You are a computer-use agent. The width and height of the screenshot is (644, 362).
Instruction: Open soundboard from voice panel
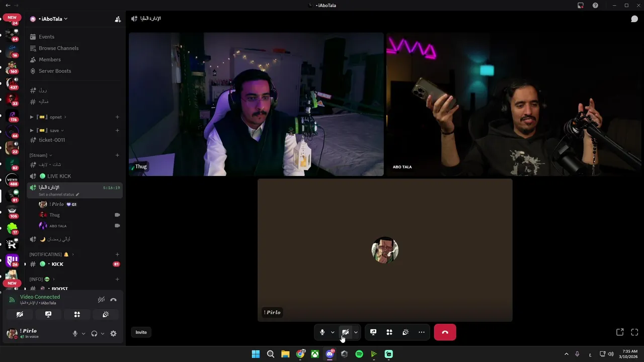coord(106,314)
